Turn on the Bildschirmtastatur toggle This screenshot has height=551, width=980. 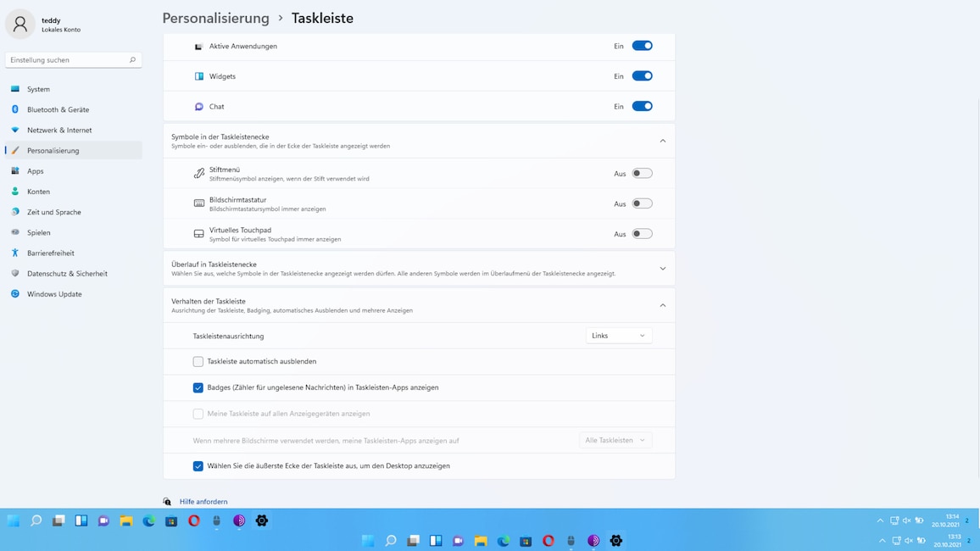(x=642, y=203)
